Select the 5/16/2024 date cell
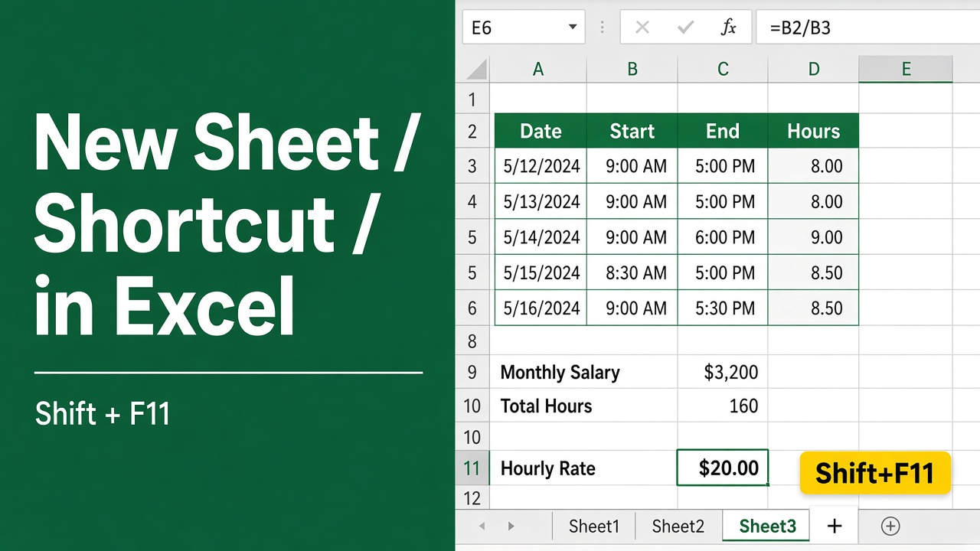 click(541, 308)
